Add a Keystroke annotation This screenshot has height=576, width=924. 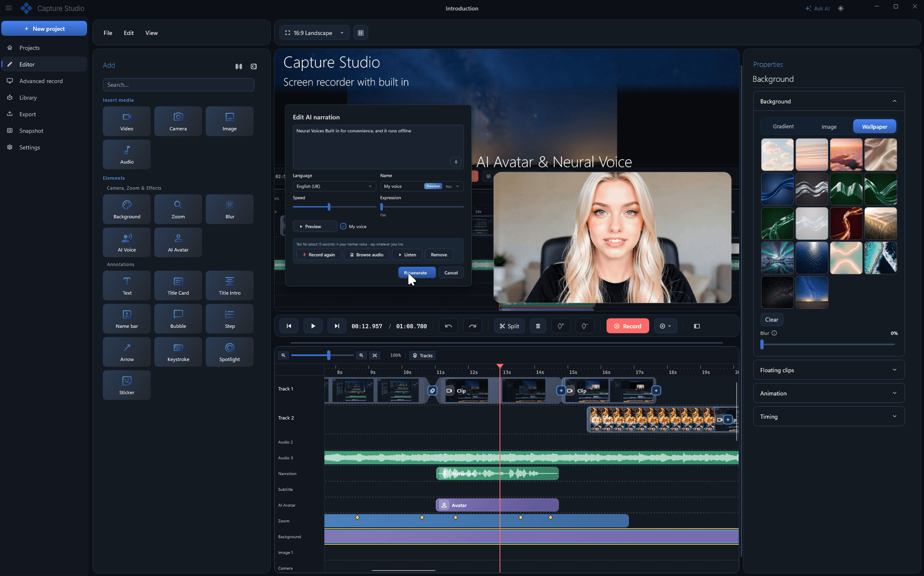tap(178, 352)
